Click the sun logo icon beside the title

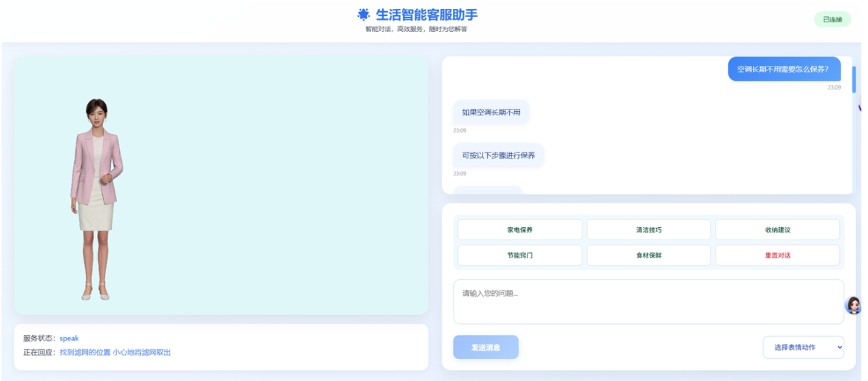point(363,14)
